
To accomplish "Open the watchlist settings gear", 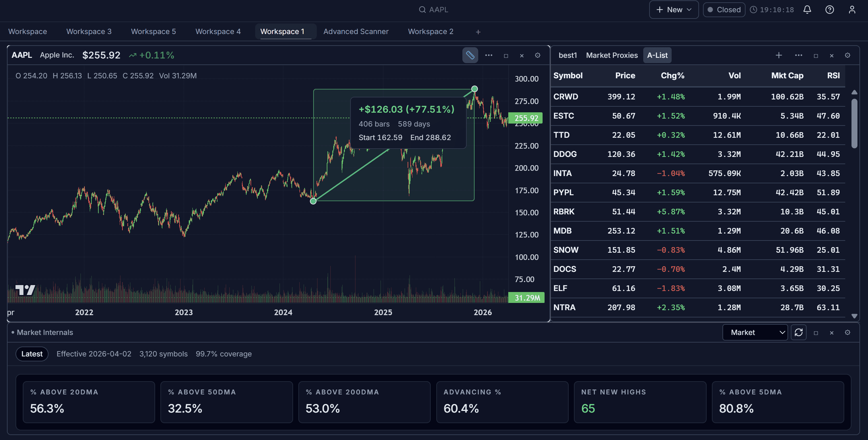I will pos(848,55).
